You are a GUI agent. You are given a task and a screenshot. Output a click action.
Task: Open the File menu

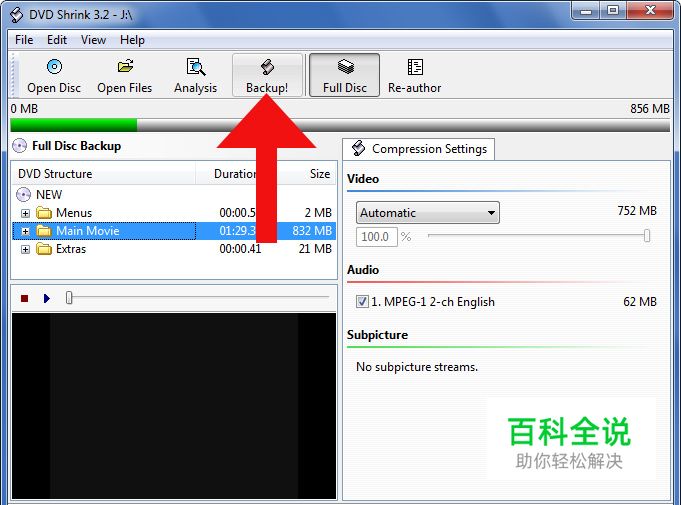click(24, 40)
